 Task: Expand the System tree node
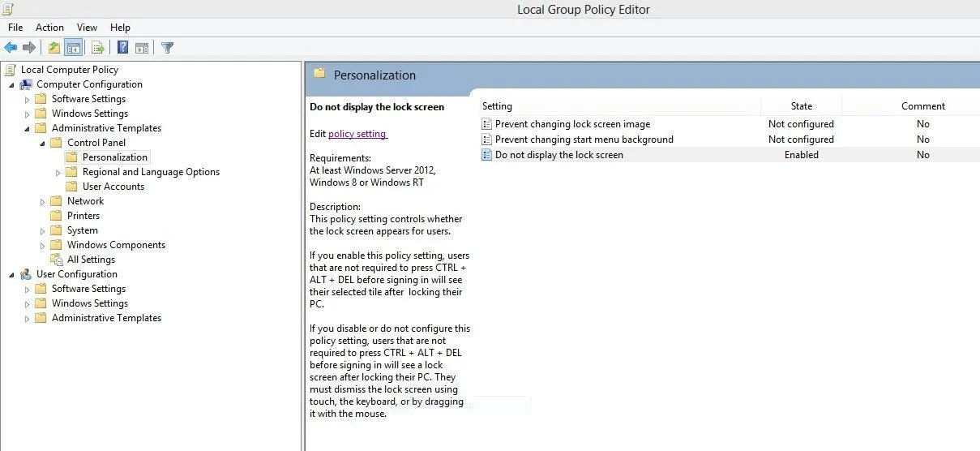(x=43, y=230)
